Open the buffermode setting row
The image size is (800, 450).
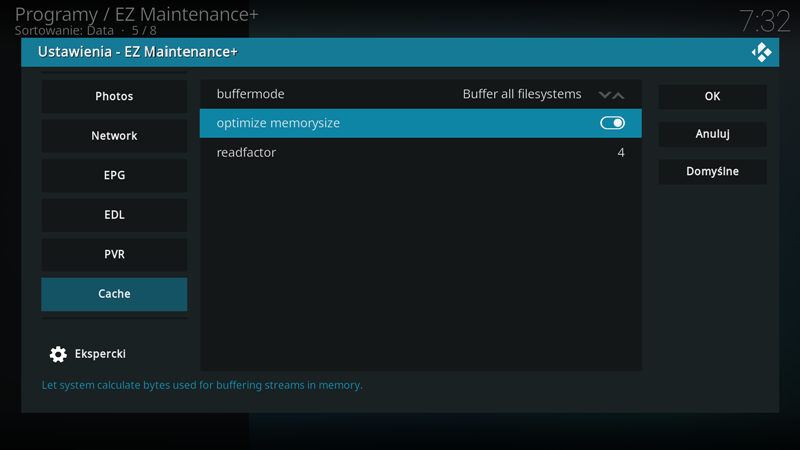pos(420,94)
